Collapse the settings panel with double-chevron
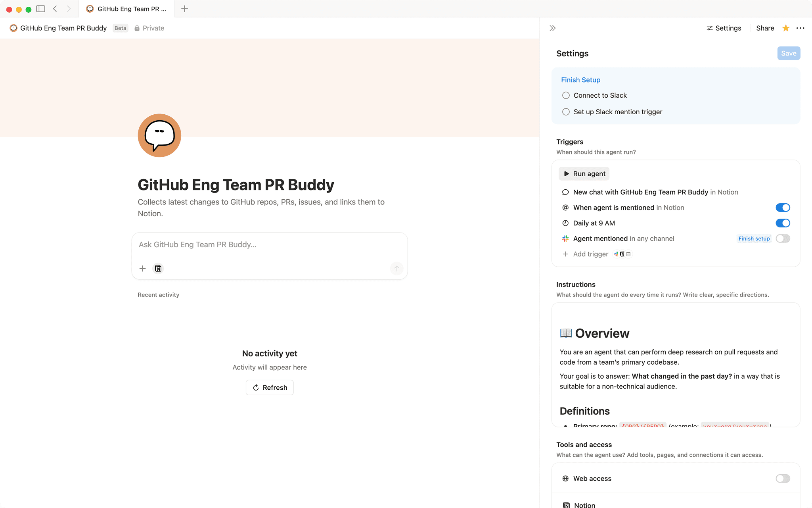 552,28
